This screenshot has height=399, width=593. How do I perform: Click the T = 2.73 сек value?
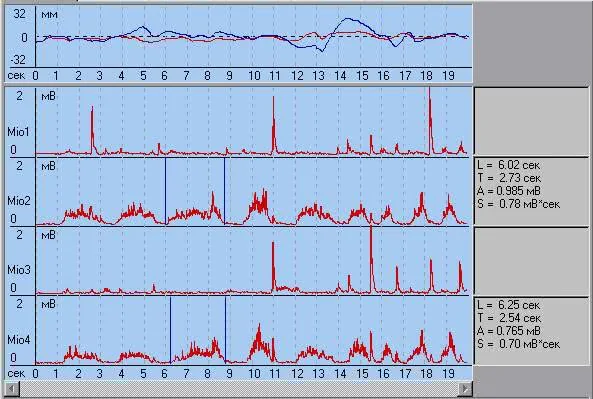pyautogui.click(x=509, y=178)
